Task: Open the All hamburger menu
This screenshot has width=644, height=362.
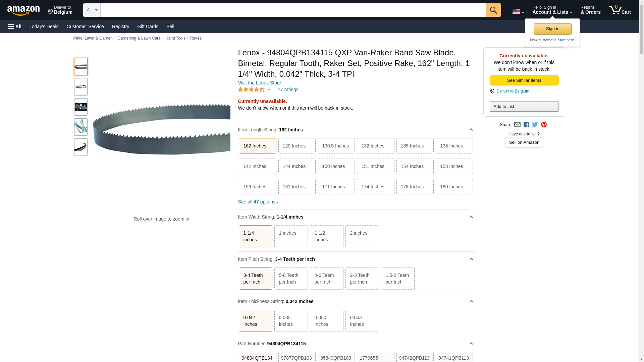Action: (15, 26)
